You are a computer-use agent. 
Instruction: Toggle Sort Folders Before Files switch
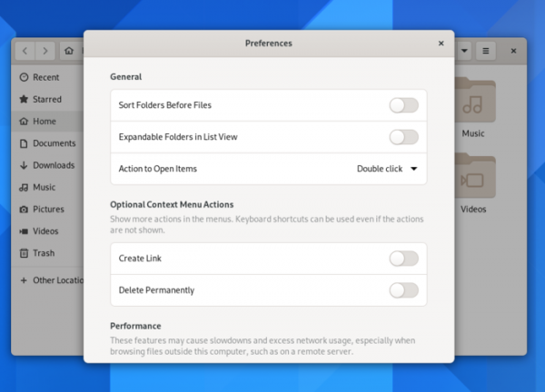(x=403, y=105)
